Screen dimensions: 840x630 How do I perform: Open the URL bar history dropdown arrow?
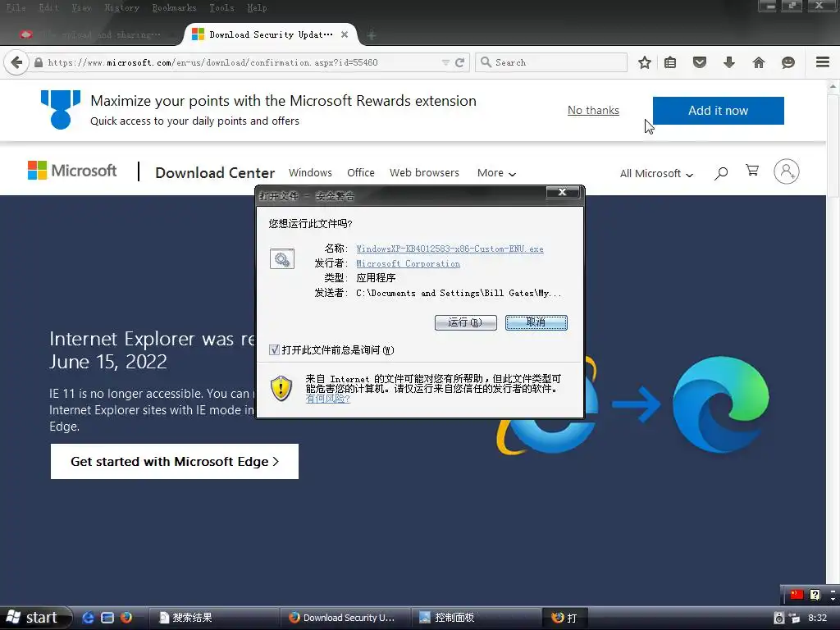click(445, 62)
